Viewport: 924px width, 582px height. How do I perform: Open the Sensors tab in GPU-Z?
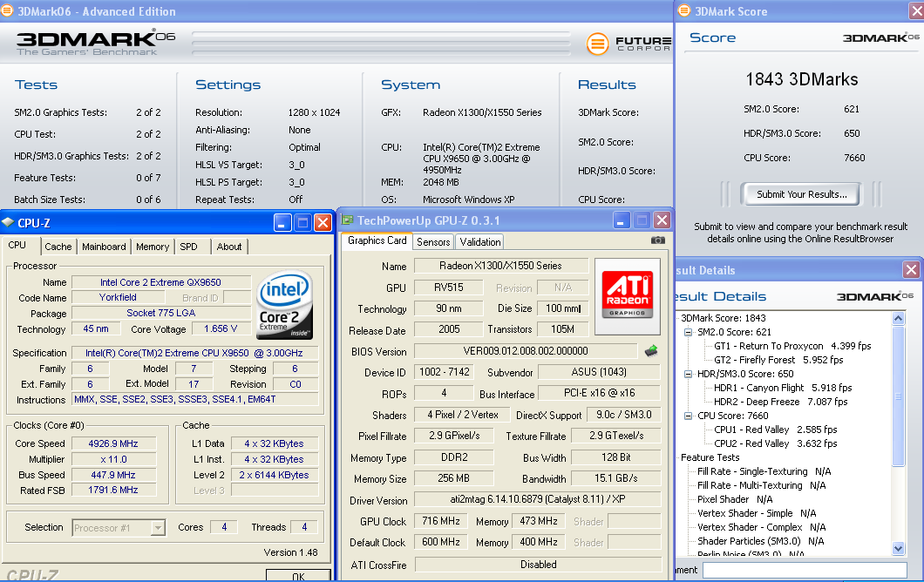pos(433,242)
